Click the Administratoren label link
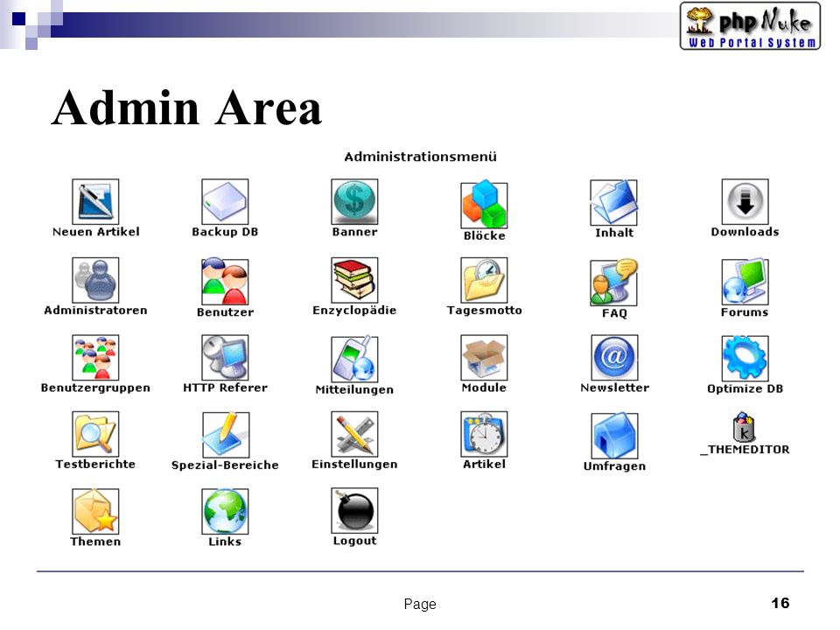 tap(95, 310)
